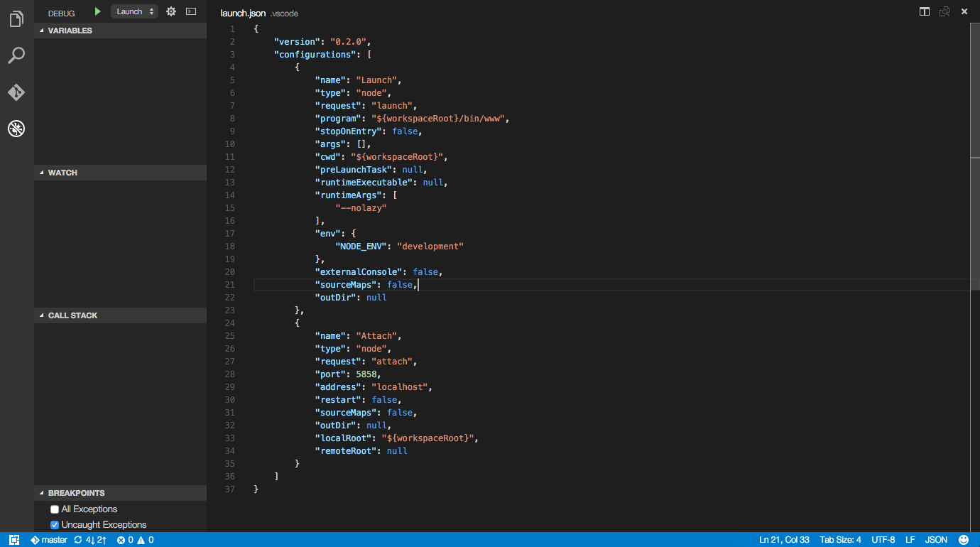Viewport: 980px width, 547px height.
Task: Uncheck the Uncaught Exceptions checkbox
Action: (x=55, y=525)
